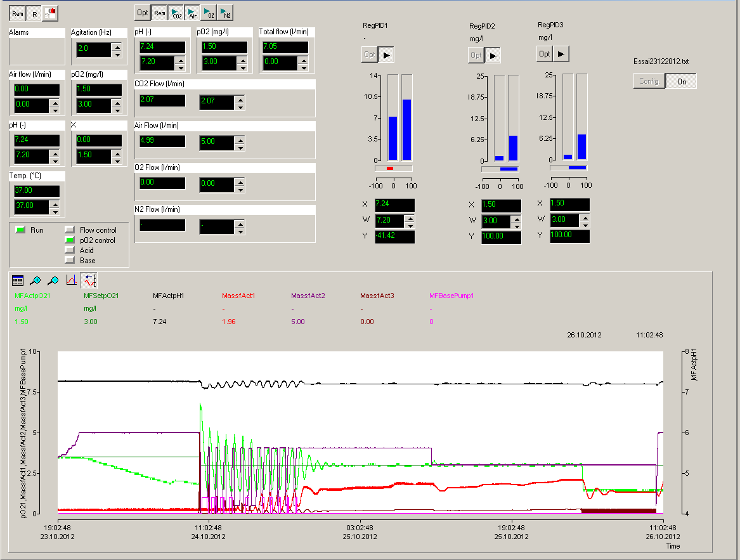This screenshot has height=560, width=740.
Task: Click the RegPID1 Y output field -41.42
Action: tap(395, 237)
